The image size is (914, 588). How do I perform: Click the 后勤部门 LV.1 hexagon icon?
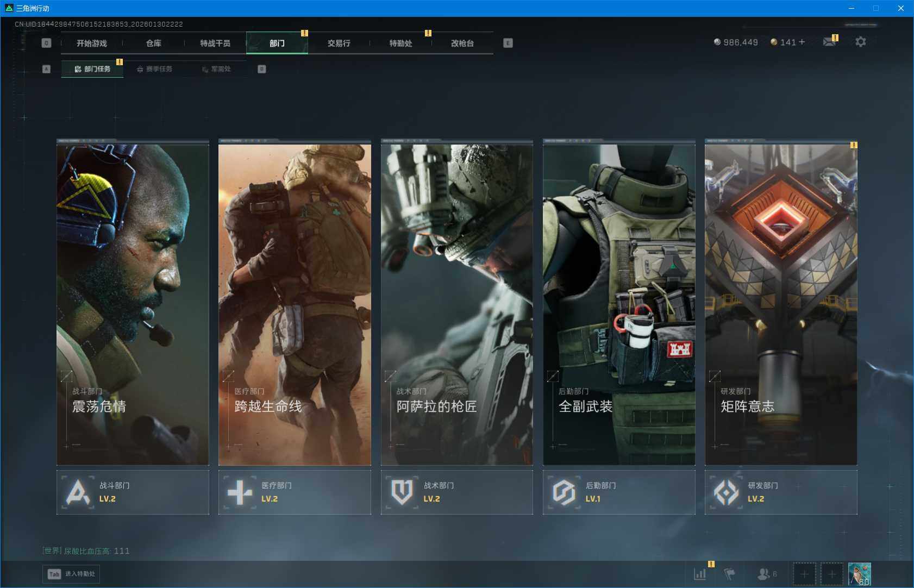point(564,492)
